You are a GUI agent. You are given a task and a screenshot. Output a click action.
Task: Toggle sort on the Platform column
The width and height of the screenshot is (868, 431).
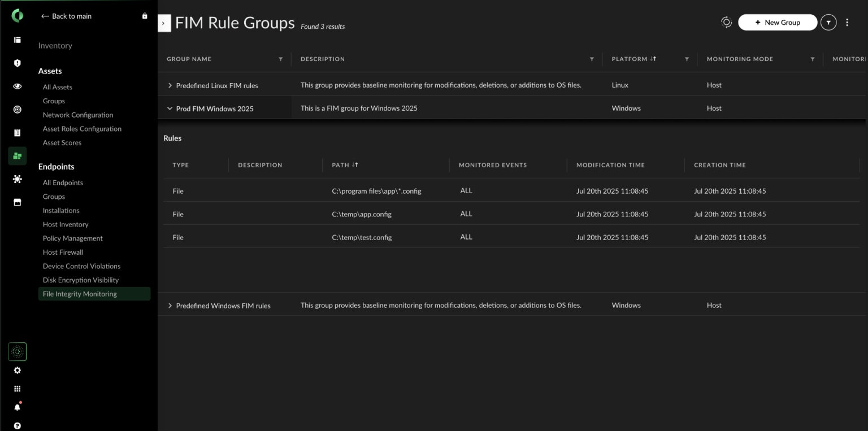(x=653, y=59)
